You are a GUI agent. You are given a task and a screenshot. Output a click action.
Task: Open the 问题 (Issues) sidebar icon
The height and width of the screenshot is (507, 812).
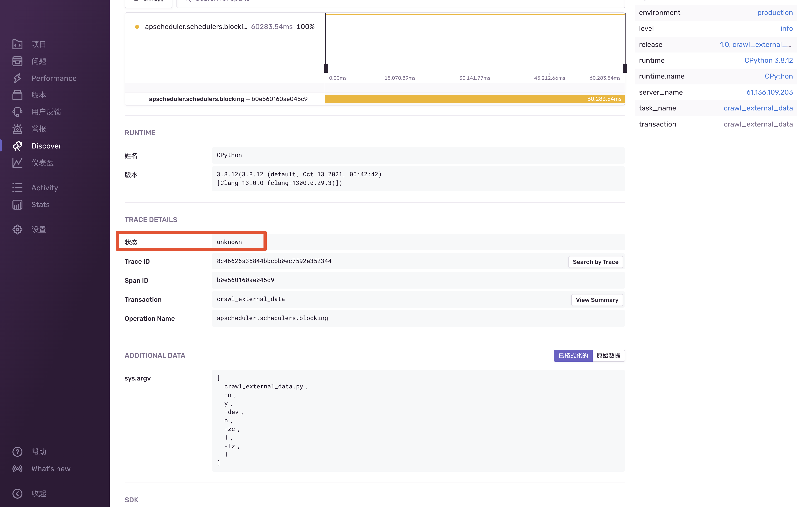click(x=17, y=61)
